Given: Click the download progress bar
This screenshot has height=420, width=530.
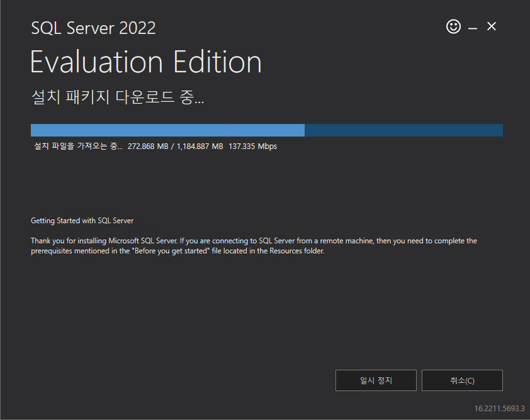Looking at the screenshot, I should tap(267, 130).
